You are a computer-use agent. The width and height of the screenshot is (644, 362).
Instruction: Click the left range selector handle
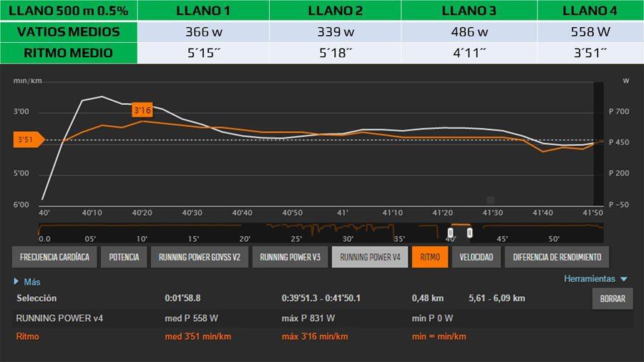(x=450, y=233)
